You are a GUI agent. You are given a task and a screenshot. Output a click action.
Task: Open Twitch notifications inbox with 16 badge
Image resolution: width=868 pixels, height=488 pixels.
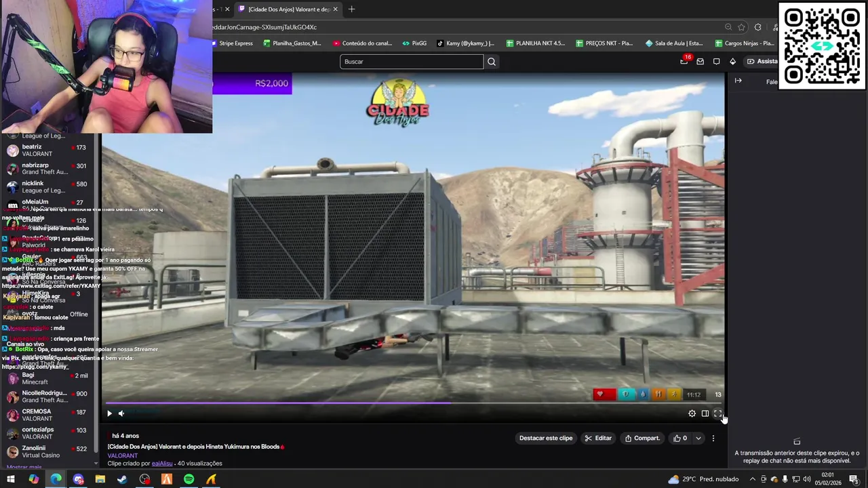coord(684,61)
